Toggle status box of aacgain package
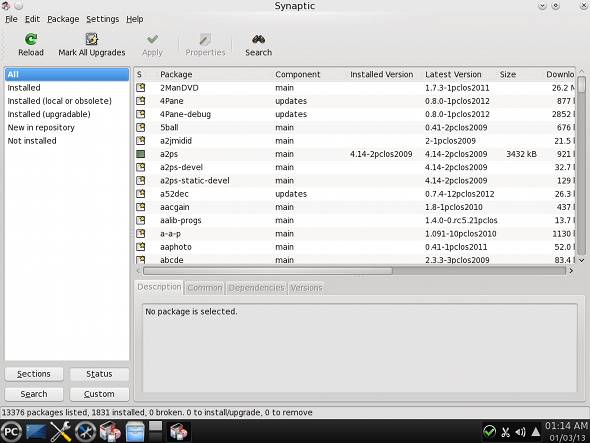The width and height of the screenshot is (590, 443). (x=141, y=207)
